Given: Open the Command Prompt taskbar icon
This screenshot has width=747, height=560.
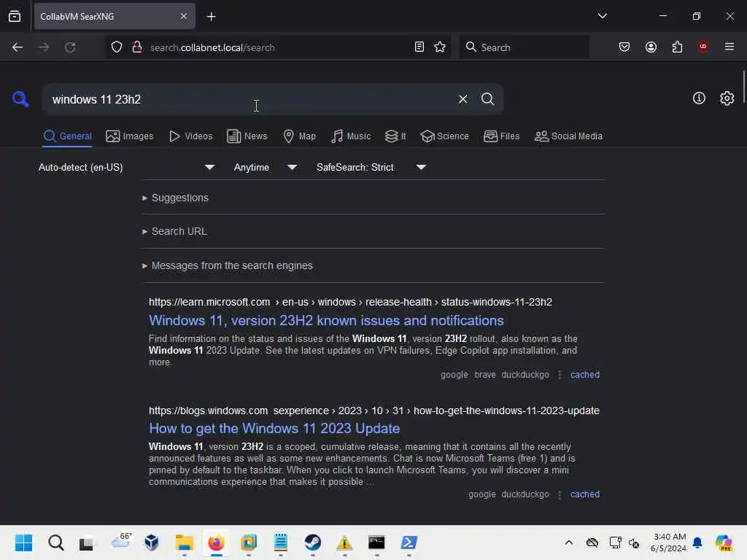Looking at the screenshot, I should [x=376, y=542].
